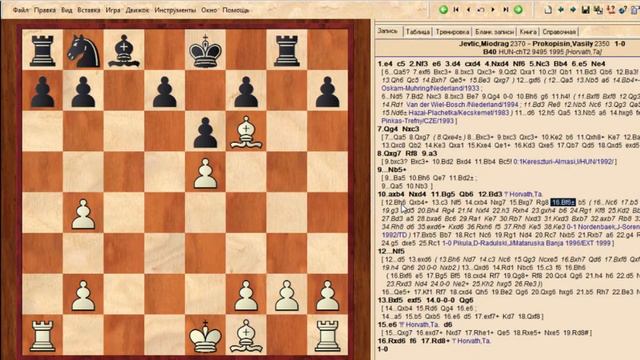The height and width of the screenshot is (360, 640).
Task: Select the black pawn on e6
Action: coord(205,132)
